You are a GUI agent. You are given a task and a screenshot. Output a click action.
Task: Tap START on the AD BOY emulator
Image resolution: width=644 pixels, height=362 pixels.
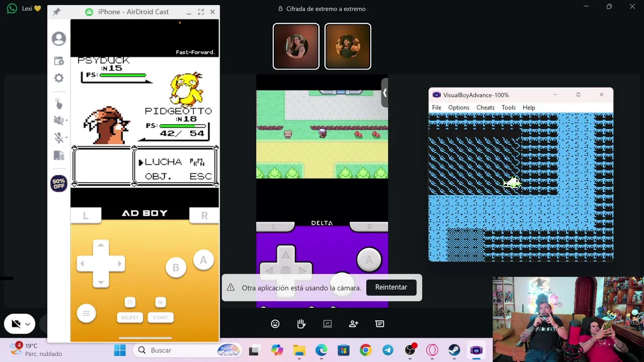(x=160, y=317)
